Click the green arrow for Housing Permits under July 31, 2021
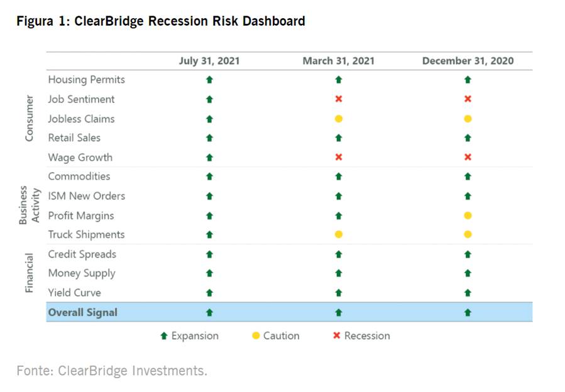Viewport: 565px width, 392px height. click(x=210, y=80)
